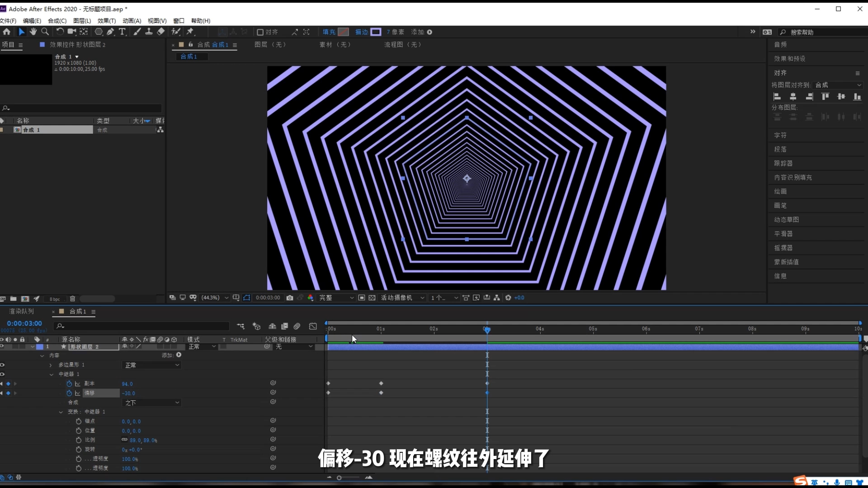Open the Graph Editor

313,326
